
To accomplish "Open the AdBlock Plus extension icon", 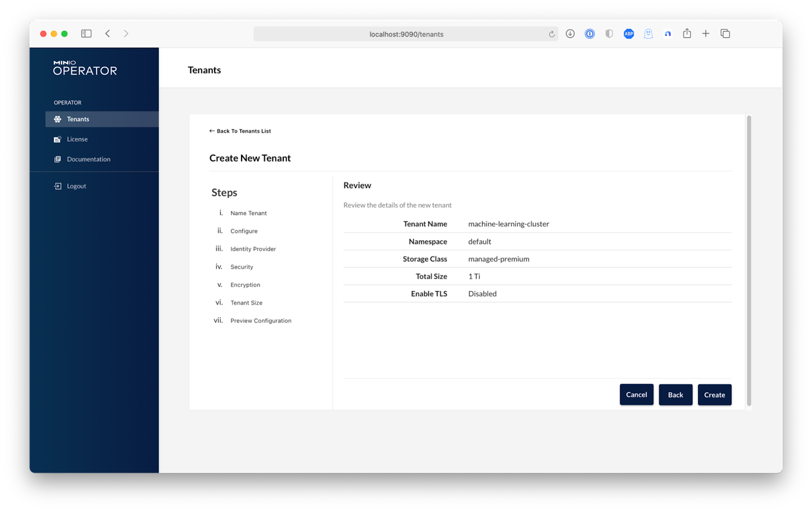I will tap(629, 33).
